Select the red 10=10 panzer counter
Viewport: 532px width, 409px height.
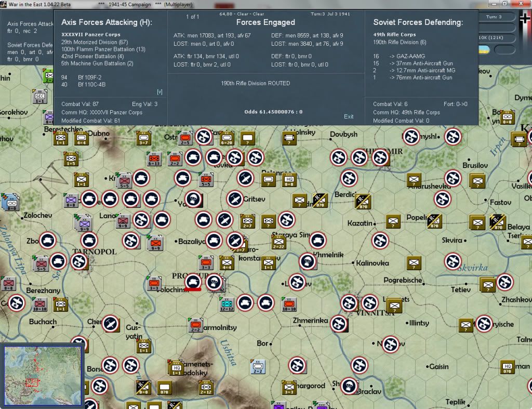point(289,305)
